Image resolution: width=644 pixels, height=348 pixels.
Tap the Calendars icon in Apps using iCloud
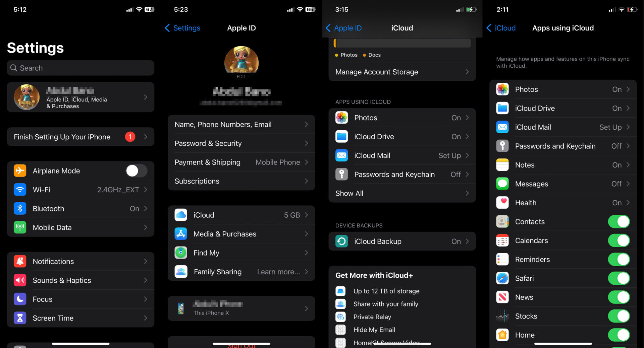click(502, 240)
